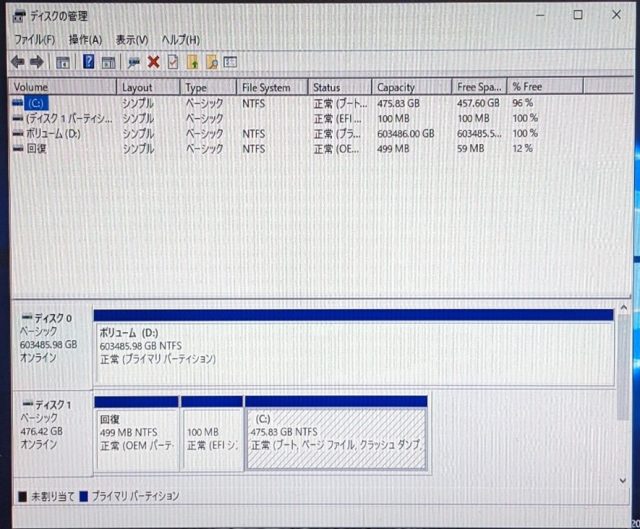Toggle the console tree toolbar icon

(63, 62)
